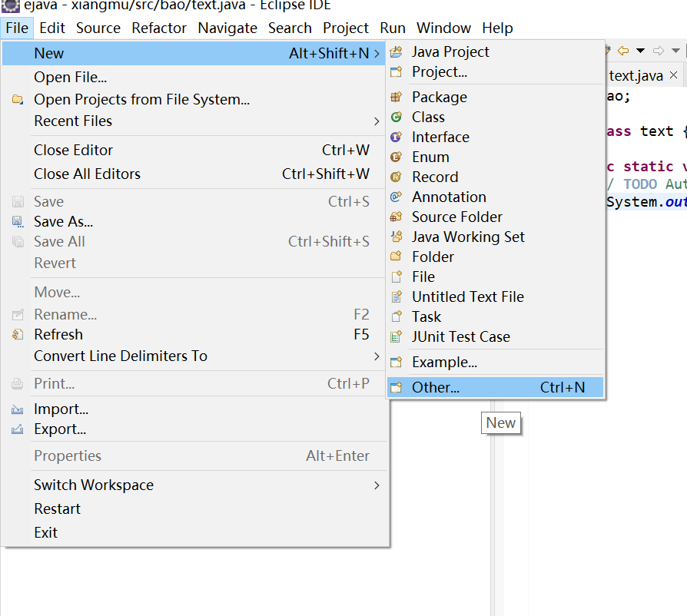The width and height of the screenshot is (687, 616).
Task: Select Exit in the File menu
Action: 194,532
